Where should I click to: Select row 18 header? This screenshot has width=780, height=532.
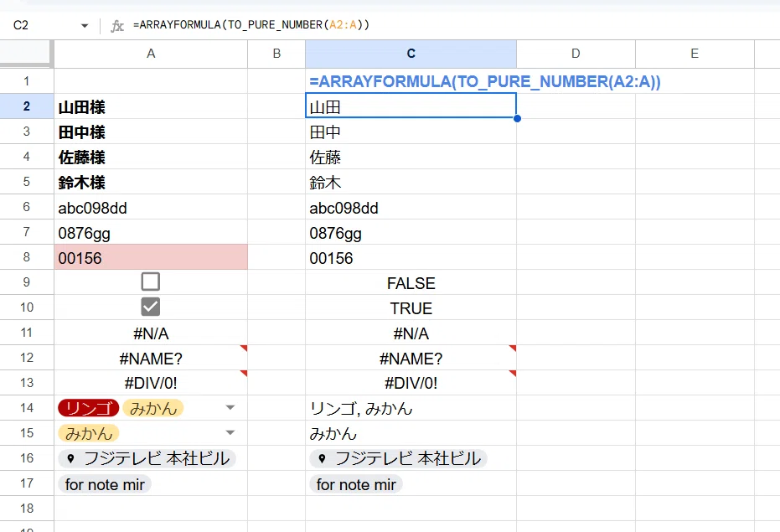pyautogui.click(x=26, y=509)
